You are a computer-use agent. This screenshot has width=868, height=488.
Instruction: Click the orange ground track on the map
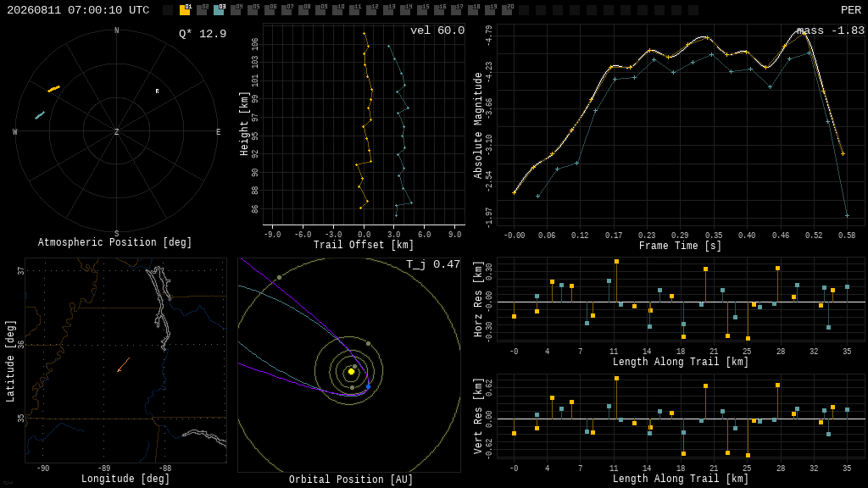point(124,364)
